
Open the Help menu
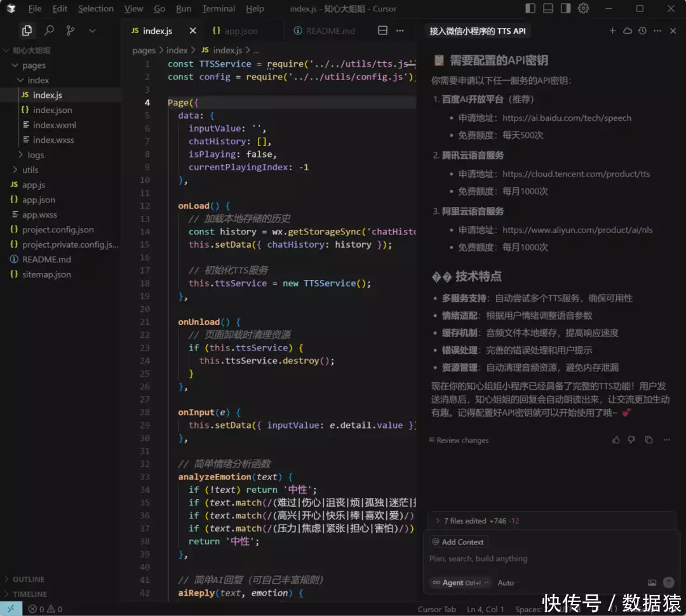coord(255,9)
